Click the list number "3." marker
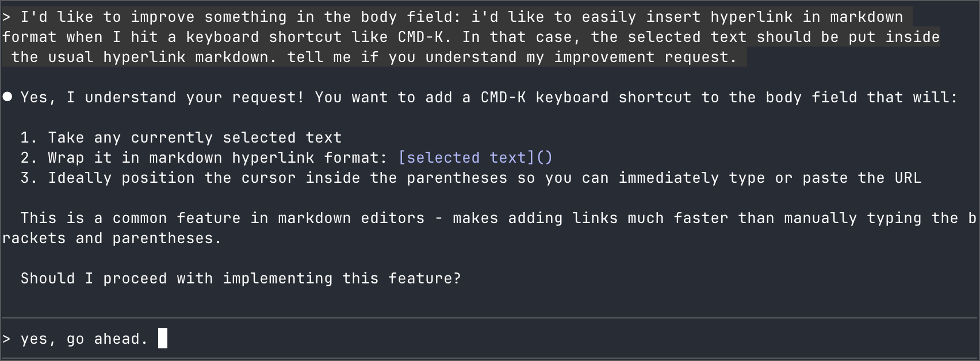Screen dimensions: 980x361 pyautogui.click(x=29, y=178)
